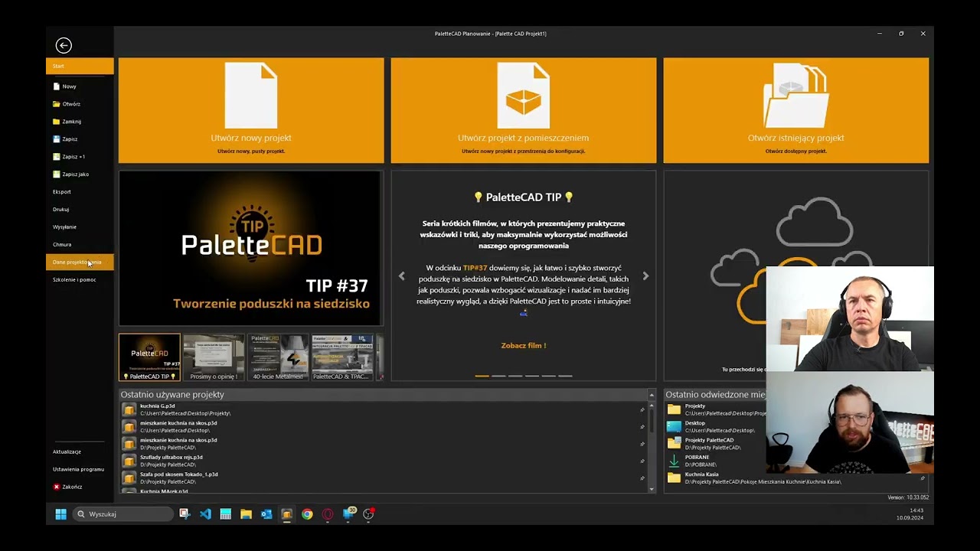Click PaletteCAD taskbar icon
Image resolution: width=980 pixels, height=551 pixels.
pos(286,514)
